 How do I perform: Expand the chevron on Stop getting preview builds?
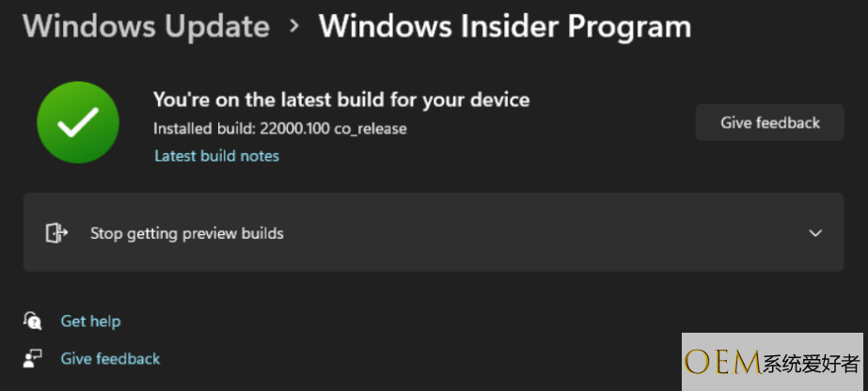pyautogui.click(x=815, y=233)
